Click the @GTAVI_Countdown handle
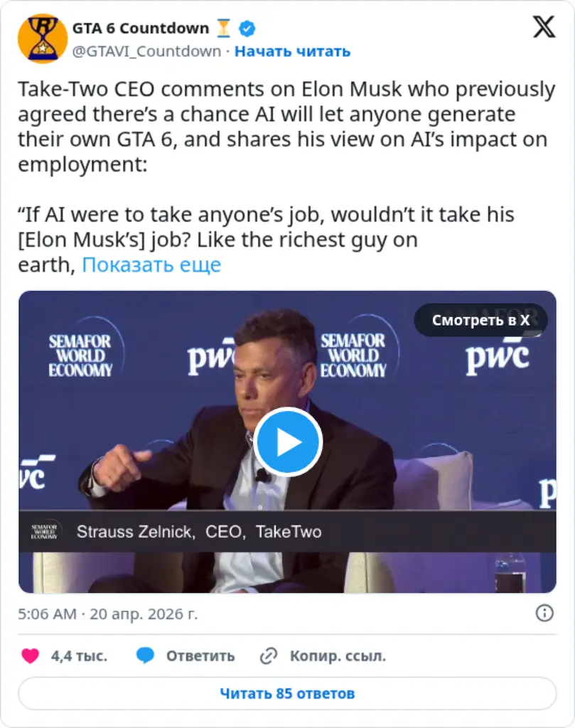Viewport: 575px width, 728px height. 146,51
